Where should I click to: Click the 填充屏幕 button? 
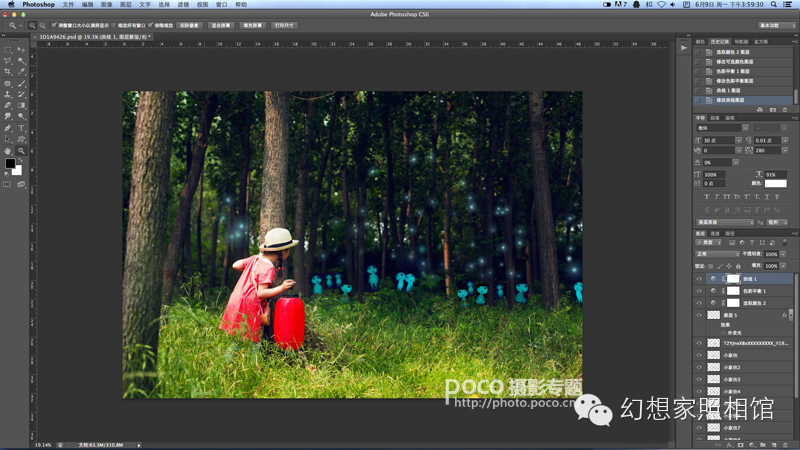(x=253, y=26)
